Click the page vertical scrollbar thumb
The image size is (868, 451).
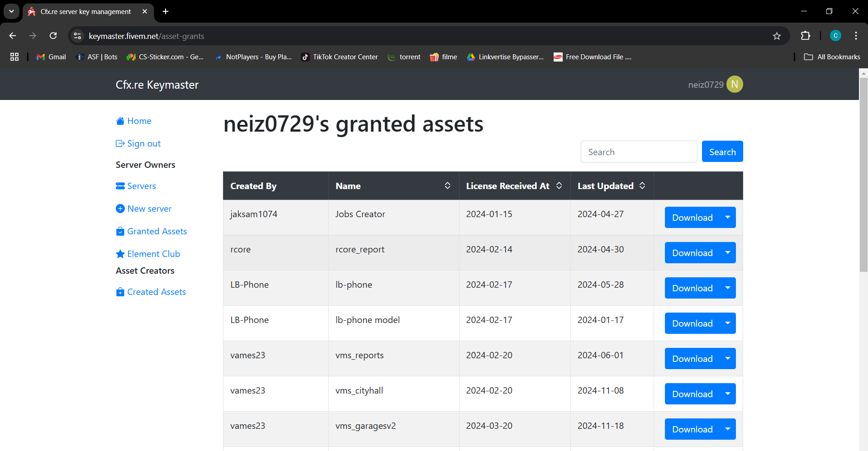(863, 175)
